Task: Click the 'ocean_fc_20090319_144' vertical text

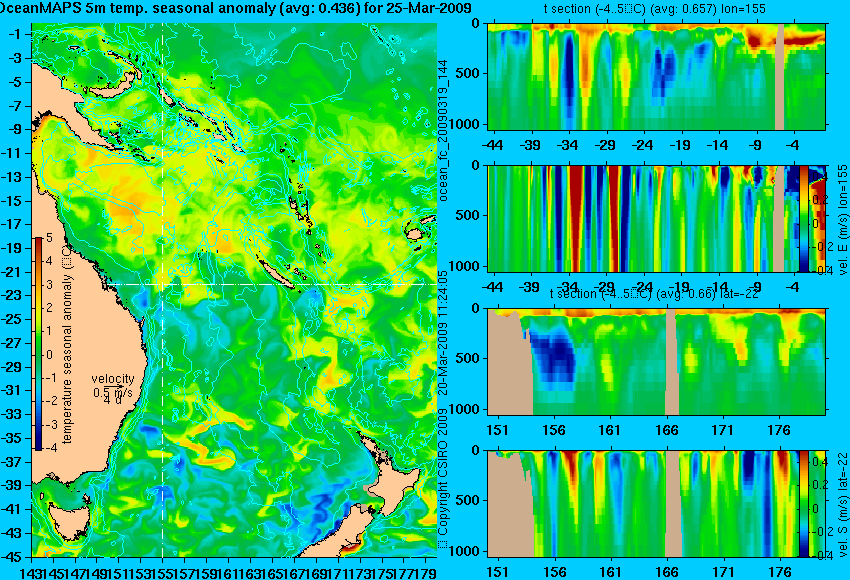Action: [x=443, y=129]
